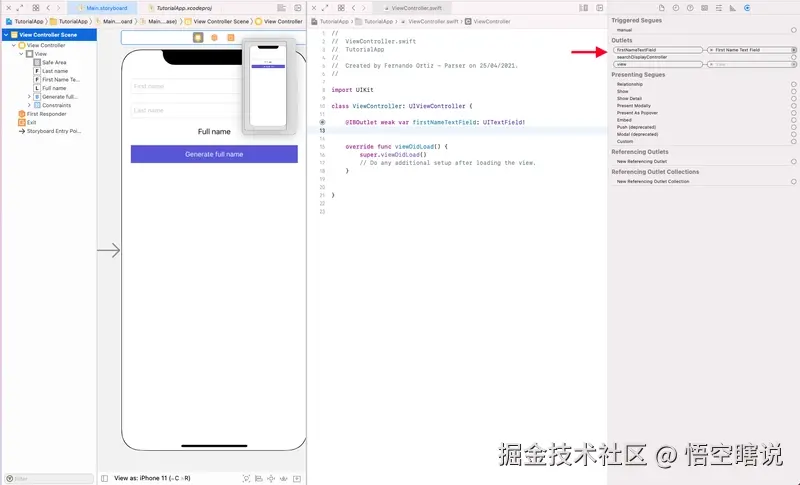Viewport: 800px width, 485px height.
Task: Open right editor related items grid icon
Action: click(341, 8)
